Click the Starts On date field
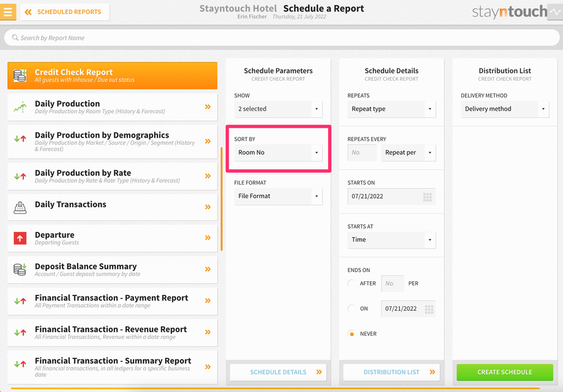Screen dimensions: 563x392 392,196
